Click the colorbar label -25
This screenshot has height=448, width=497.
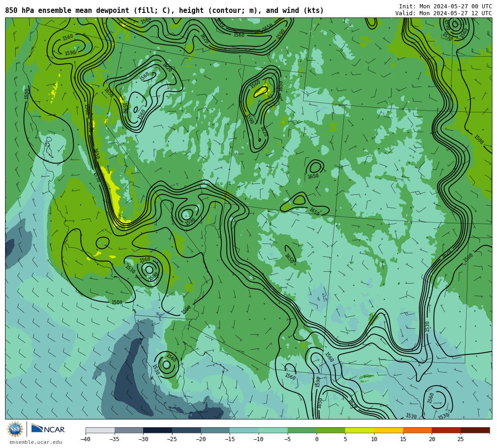pos(172,439)
